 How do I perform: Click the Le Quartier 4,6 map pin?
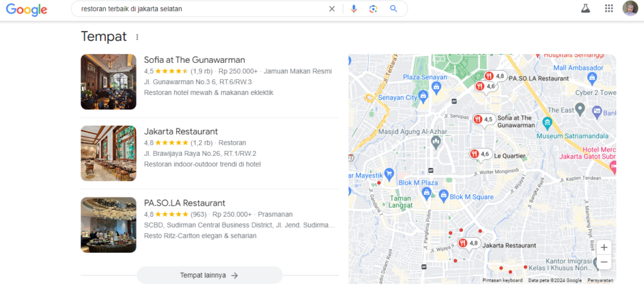pos(480,154)
